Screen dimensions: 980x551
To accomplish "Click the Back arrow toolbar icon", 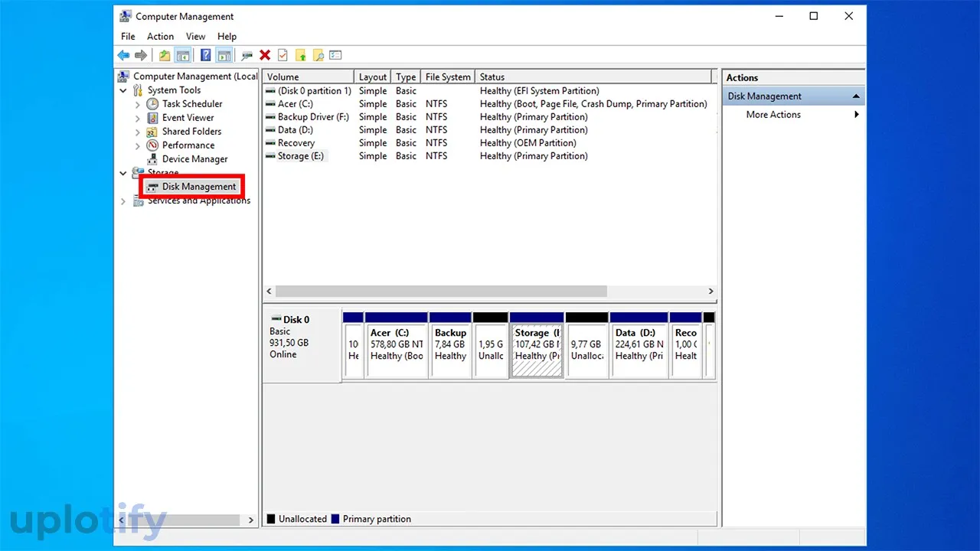I will coord(123,55).
